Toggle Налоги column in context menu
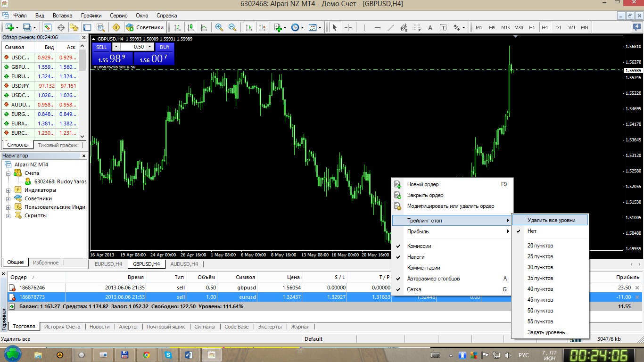This screenshot has height=362, width=644. point(416,257)
